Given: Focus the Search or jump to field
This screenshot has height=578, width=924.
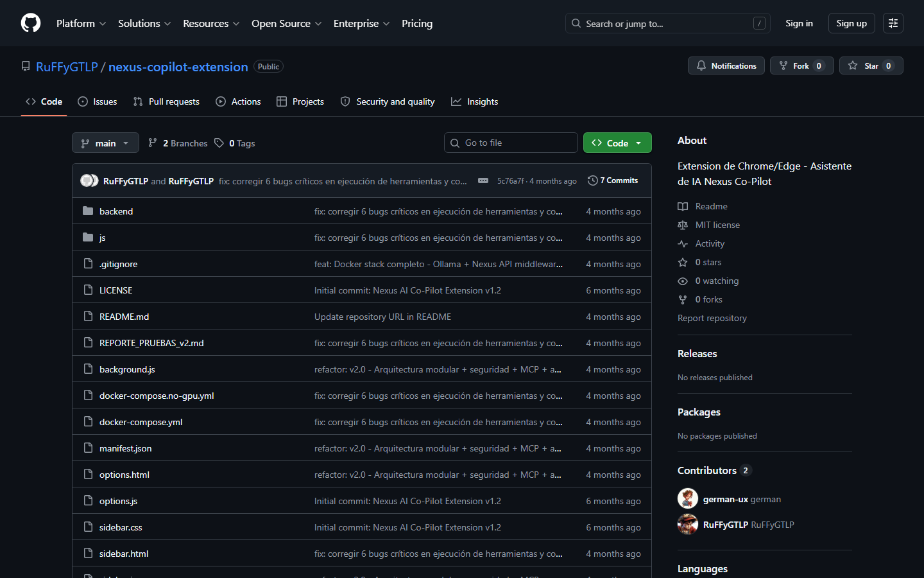Looking at the screenshot, I should [667, 23].
